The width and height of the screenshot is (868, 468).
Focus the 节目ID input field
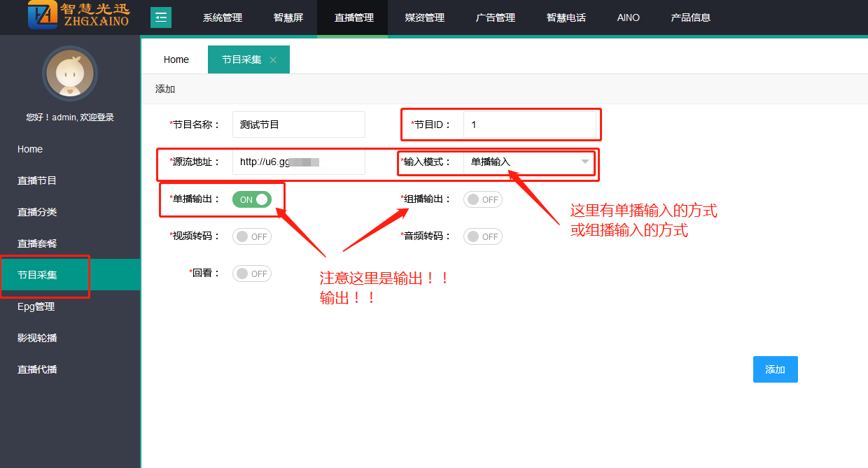529,125
